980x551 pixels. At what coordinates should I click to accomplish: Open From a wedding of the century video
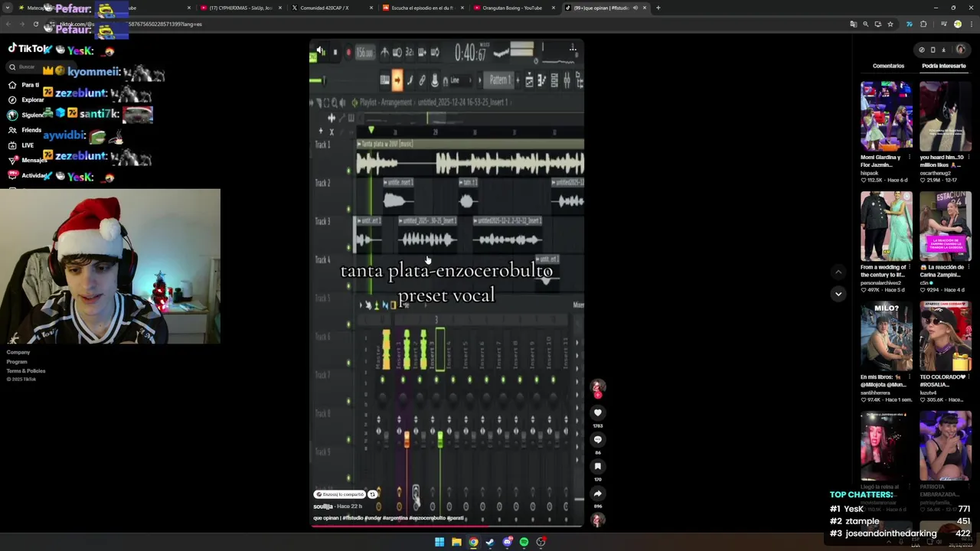pyautogui.click(x=887, y=226)
